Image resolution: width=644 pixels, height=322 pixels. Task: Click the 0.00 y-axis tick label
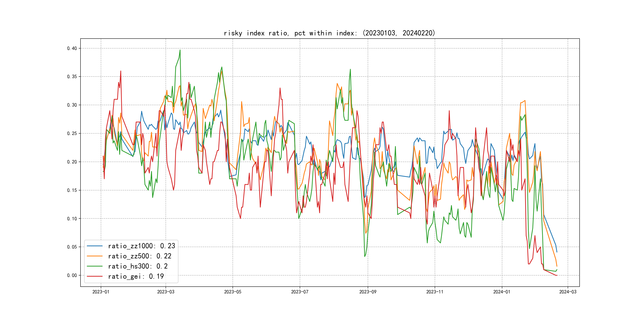pyautogui.click(x=72, y=275)
